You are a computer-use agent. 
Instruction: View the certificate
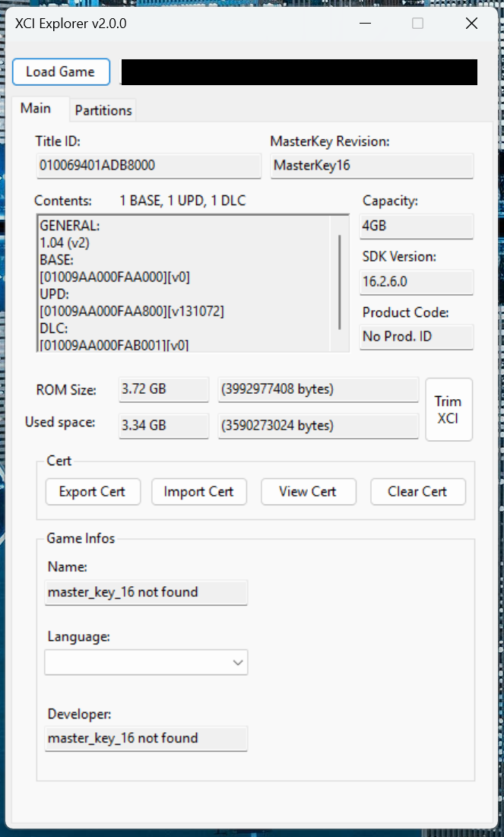(308, 491)
